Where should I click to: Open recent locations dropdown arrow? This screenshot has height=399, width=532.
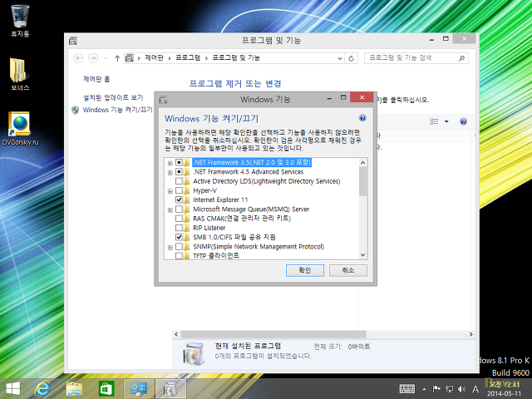[106, 58]
